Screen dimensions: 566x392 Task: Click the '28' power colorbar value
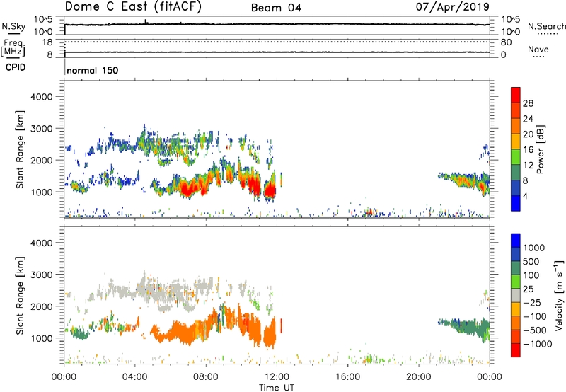[x=528, y=103]
